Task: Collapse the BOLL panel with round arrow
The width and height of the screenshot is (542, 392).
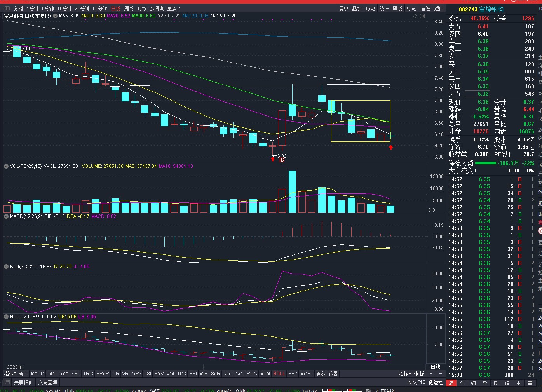Action: pos(6,317)
